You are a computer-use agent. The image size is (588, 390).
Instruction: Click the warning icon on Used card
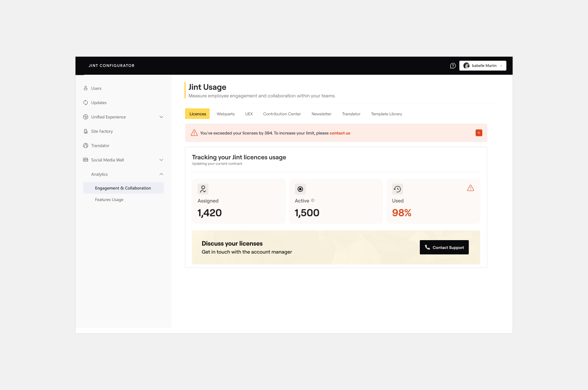(x=471, y=188)
